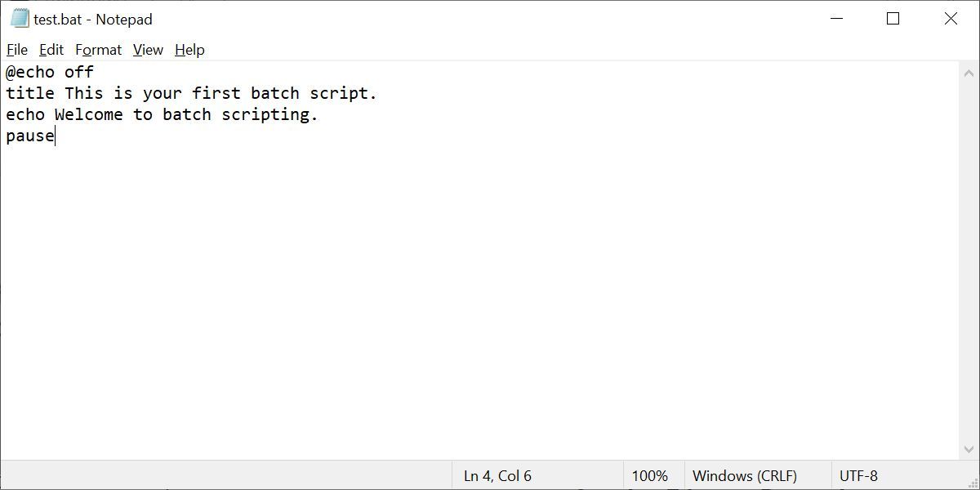Screen dimensions: 980x490
Task: Place cursor on the @echo off line
Action: (x=49, y=72)
